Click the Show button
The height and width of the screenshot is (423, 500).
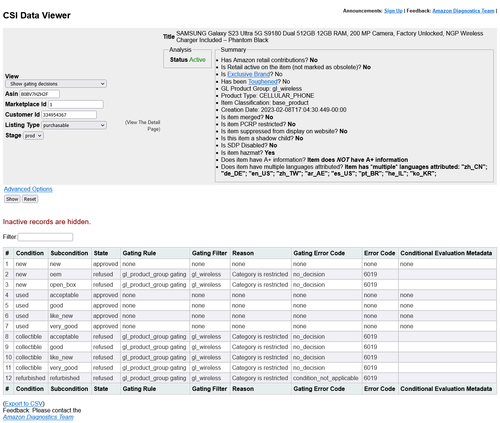coord(12,199)
